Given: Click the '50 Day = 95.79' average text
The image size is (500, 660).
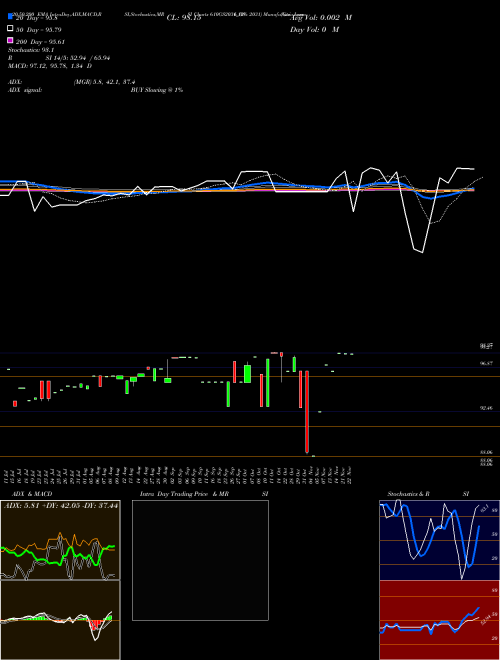Looking at the screenshot, I should click(39, 30).
